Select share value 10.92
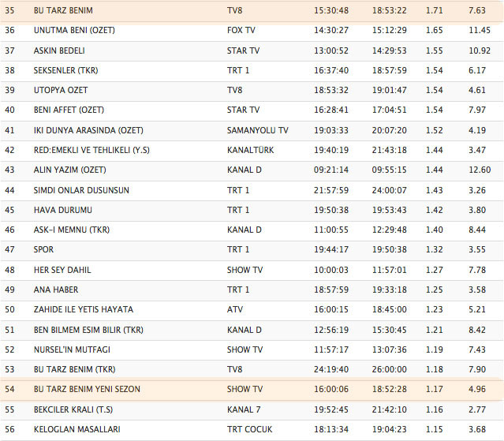The height and width of the screenshot is (441, 504). (x=480, y=50)
